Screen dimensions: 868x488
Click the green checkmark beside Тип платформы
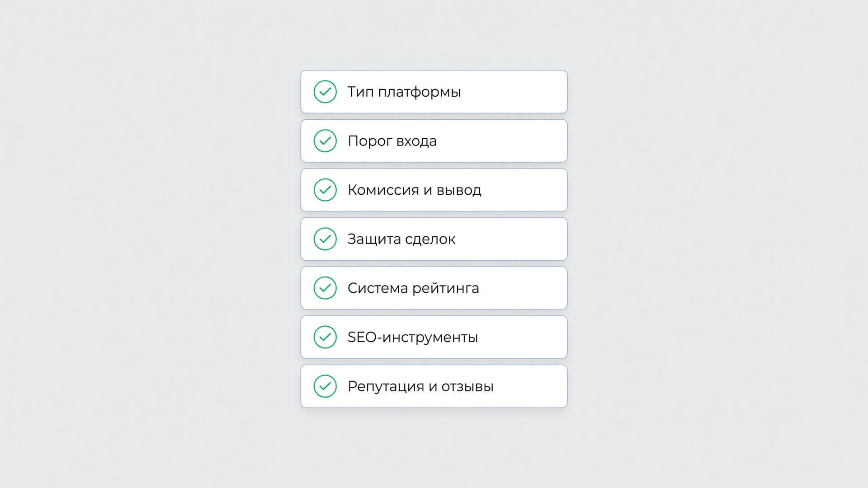(325, 92)
